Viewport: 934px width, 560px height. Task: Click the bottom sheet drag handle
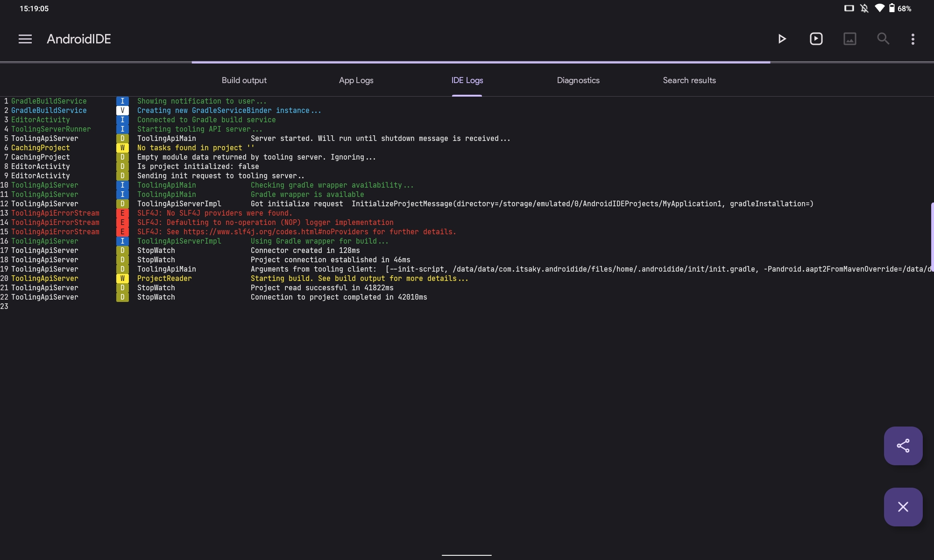tap(467, 555)
